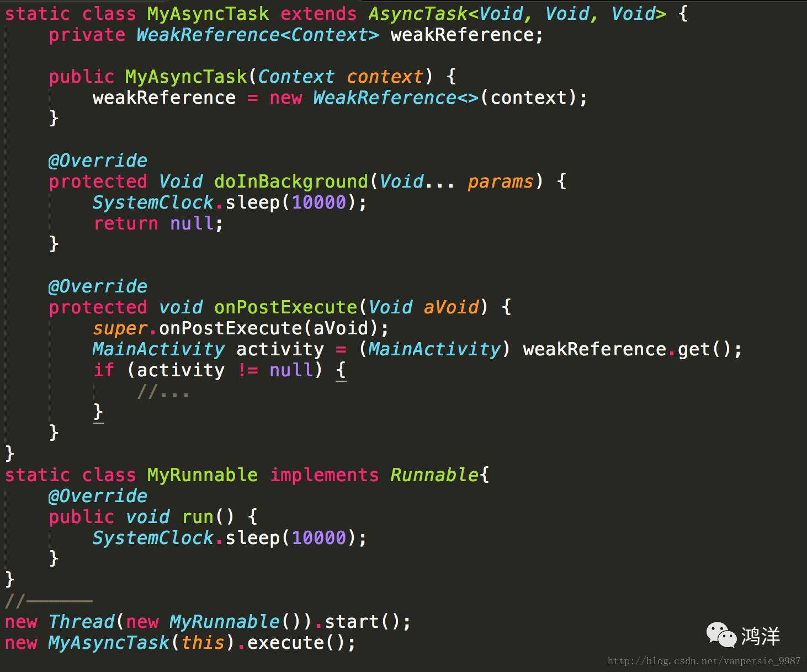The image size is (807, 672).
Task: Click the 'super' keyword
Action: [120, 328]
